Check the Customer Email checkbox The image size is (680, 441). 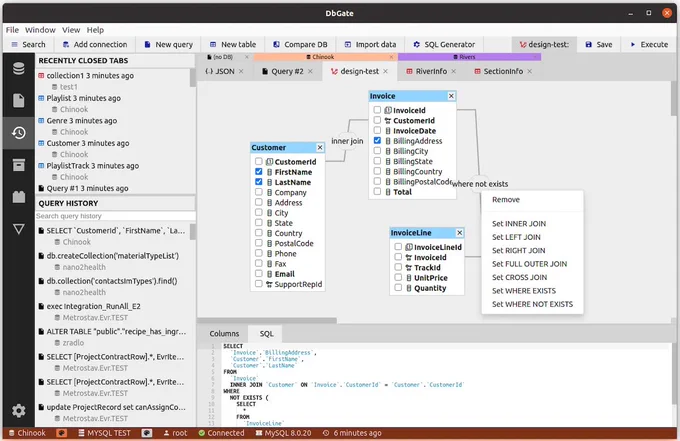(258, 274)
